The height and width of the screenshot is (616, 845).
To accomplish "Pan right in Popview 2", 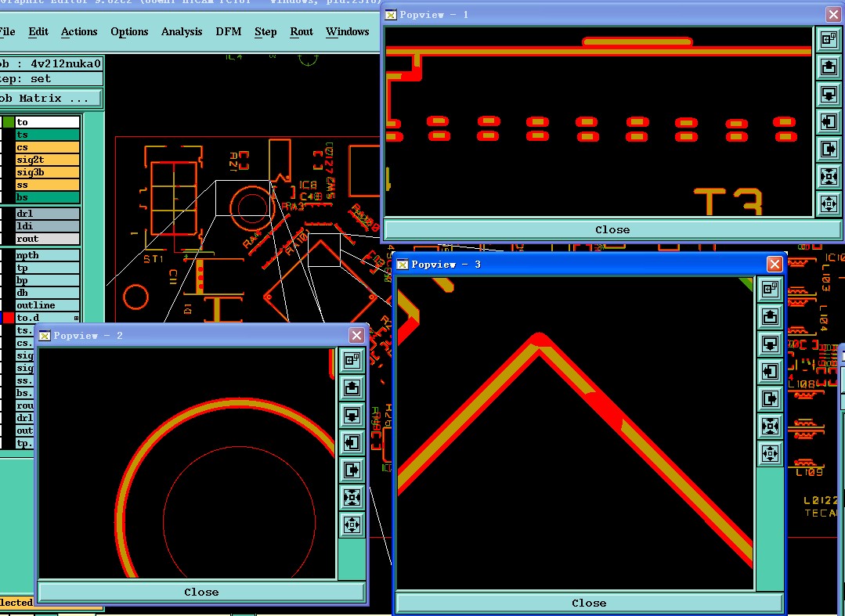I will 352,470.
